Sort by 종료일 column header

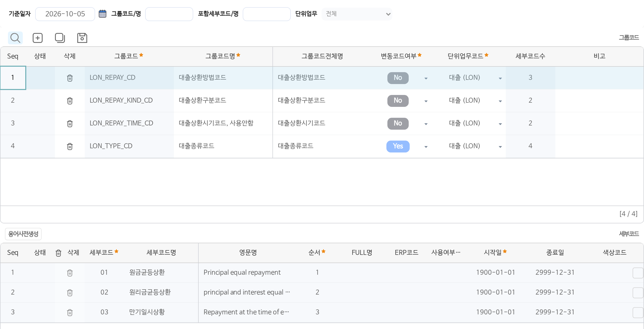click(555, 252)
